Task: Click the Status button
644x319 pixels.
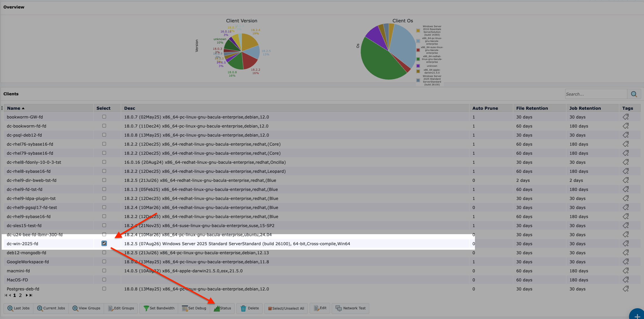Action: (222, 308)
